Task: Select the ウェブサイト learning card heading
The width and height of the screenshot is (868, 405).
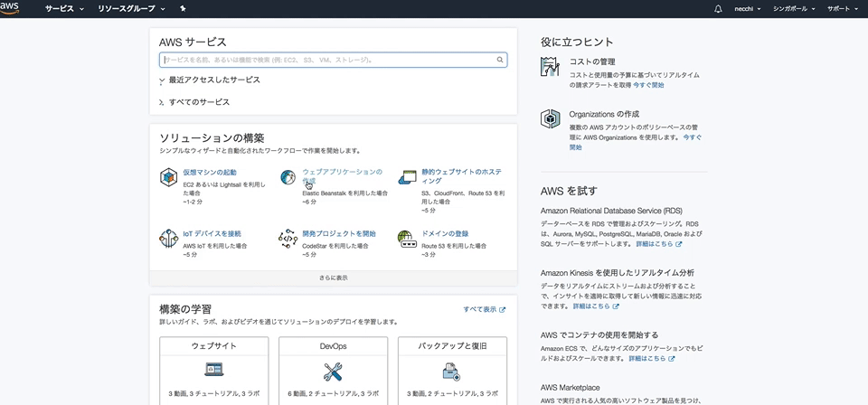Action: pyautogui.click(x=213, y=346)
